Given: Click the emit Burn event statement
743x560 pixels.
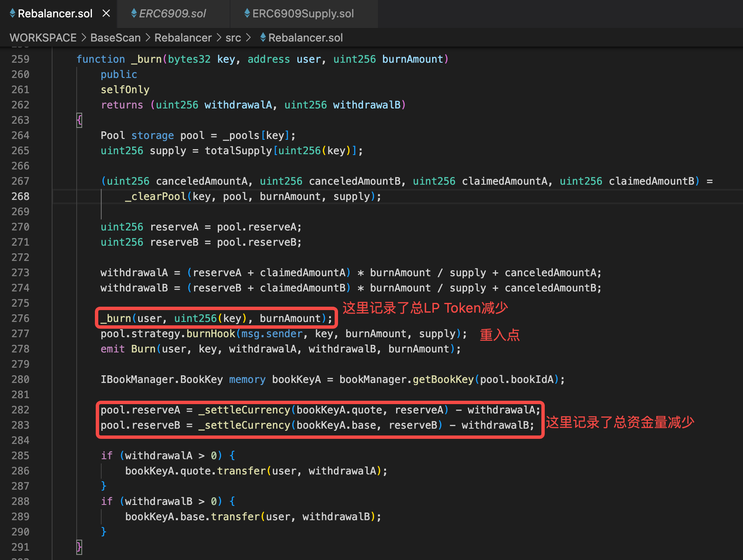Looking at the screenshot, I should (x=280, y=349).
